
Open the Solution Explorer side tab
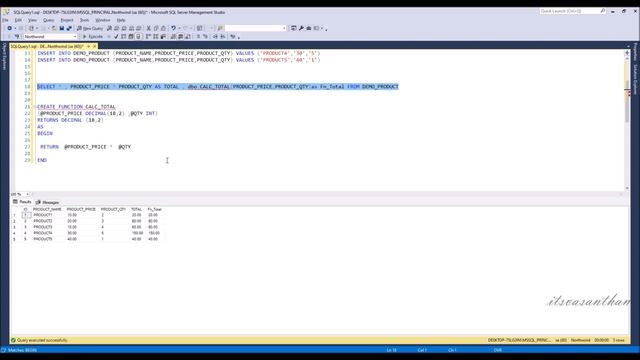(636, 79)
